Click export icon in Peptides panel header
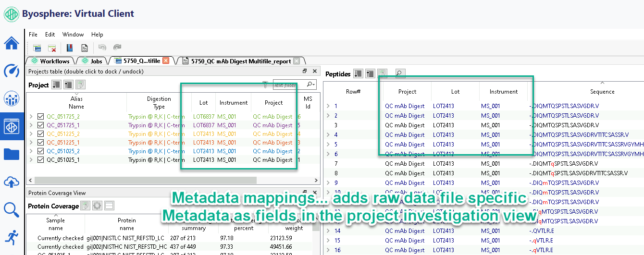The width and height of the screenshot is (644, 255). coord(382,73)
